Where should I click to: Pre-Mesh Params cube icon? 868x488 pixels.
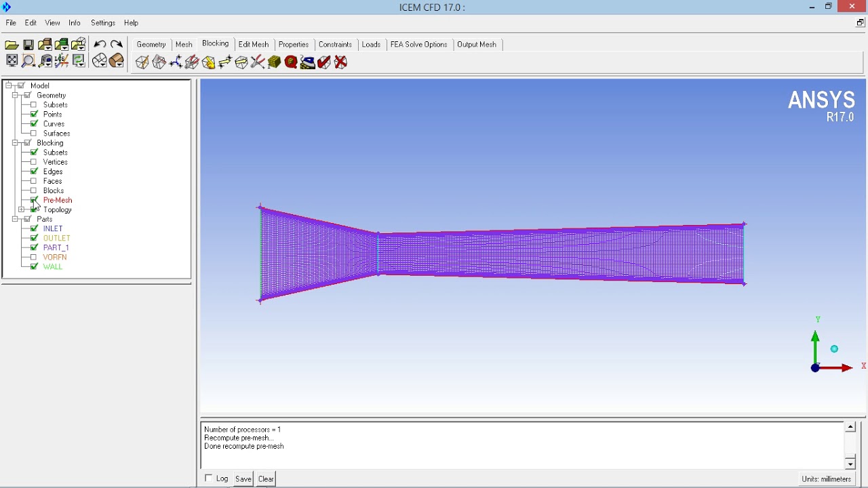(x=275, y=62)
